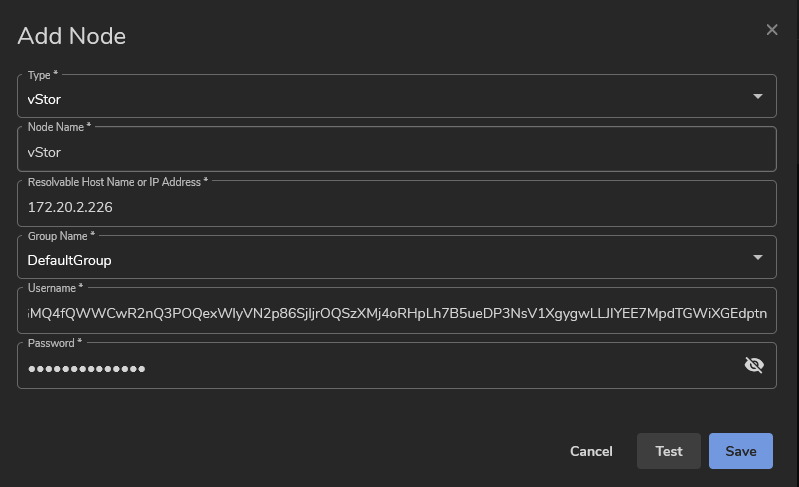The width and height of the screenshot is (799, 487).
Task: Click the "Group Name *" label
Action: (x=61, y=235)
